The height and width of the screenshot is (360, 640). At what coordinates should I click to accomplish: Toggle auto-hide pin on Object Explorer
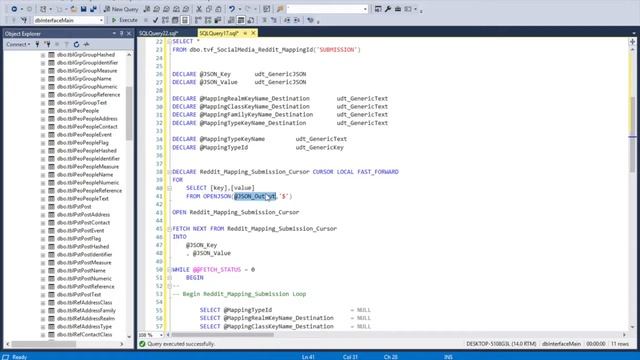(x=122, y=33)
